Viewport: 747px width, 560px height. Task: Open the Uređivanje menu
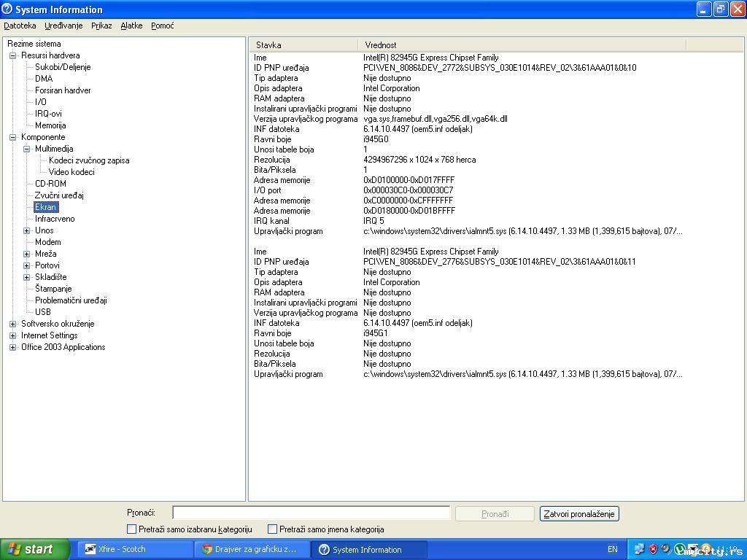pos(63,26)
